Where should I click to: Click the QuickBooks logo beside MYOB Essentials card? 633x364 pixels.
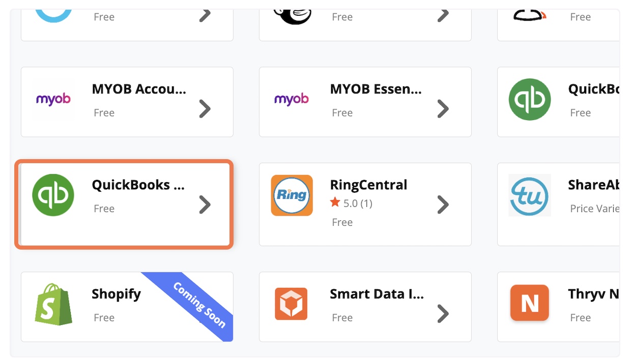tap(530, 99)
